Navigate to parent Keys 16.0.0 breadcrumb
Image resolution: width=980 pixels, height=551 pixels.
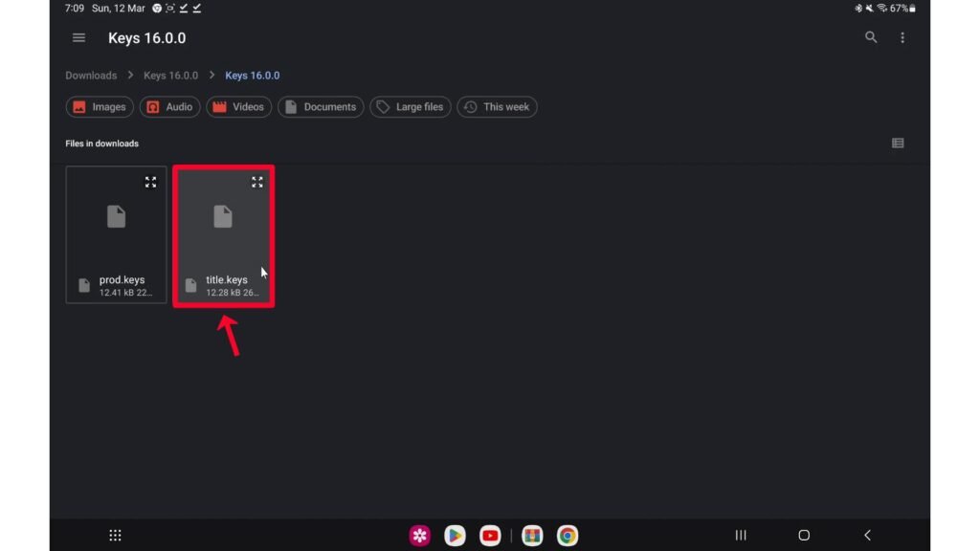(x=170, y=76)
